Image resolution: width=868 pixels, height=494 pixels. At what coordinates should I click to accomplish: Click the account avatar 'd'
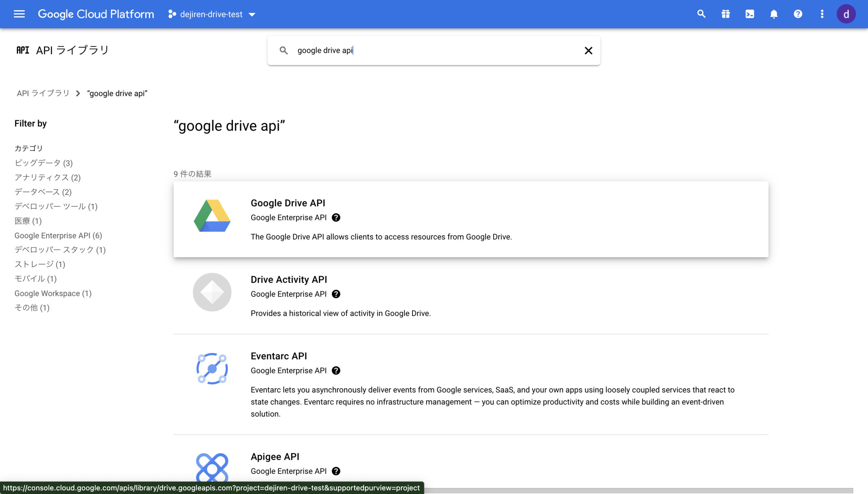point(846,14)
